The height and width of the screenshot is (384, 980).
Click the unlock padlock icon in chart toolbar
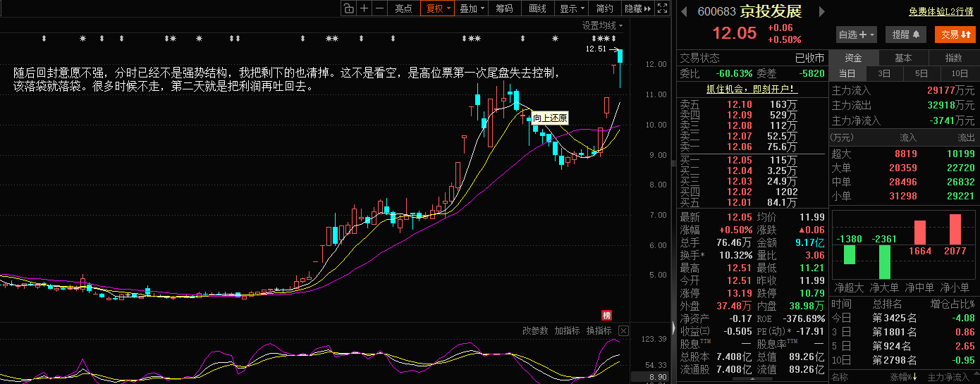[x=348, y=8]
